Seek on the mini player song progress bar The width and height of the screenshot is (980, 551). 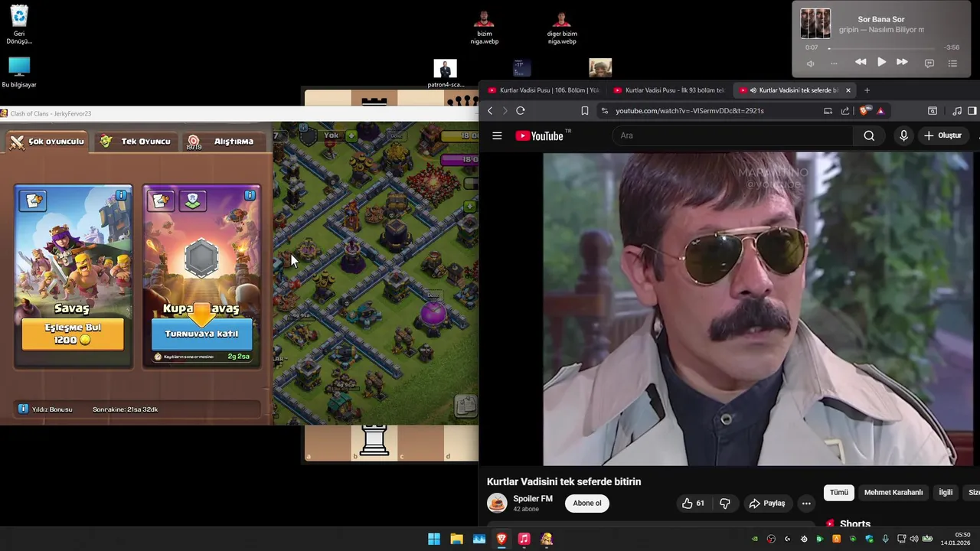click(x=882, y=47)
